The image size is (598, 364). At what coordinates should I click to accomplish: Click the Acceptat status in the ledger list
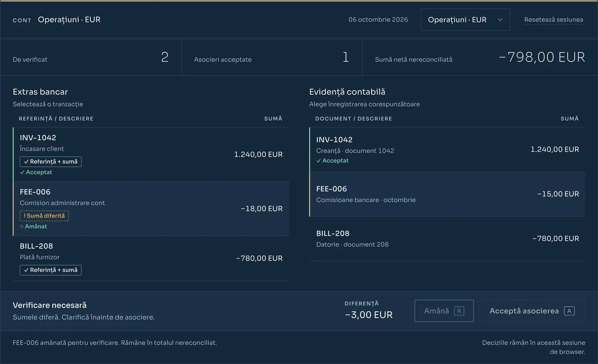pos(333,161)
